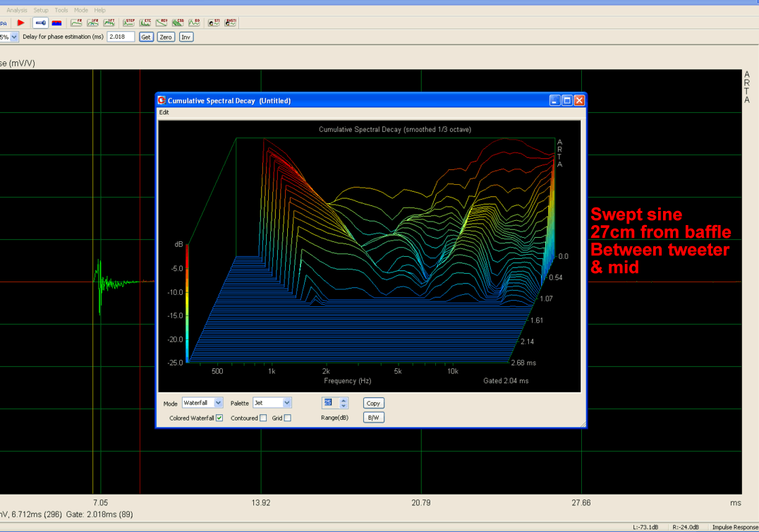The image size is (759, 532).
Task: Open the double-gated FR (DFR) icon
Action: (92, 23)
